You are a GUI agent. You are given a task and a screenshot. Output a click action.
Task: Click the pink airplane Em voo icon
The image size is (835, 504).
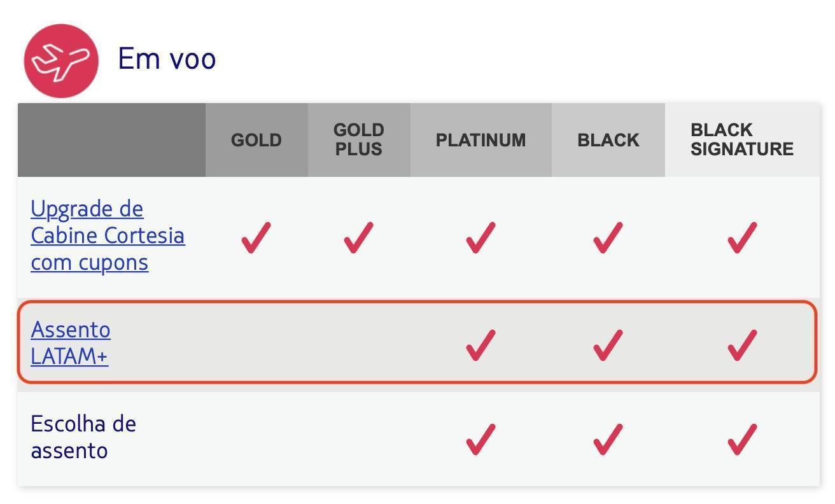coord(61,61)
